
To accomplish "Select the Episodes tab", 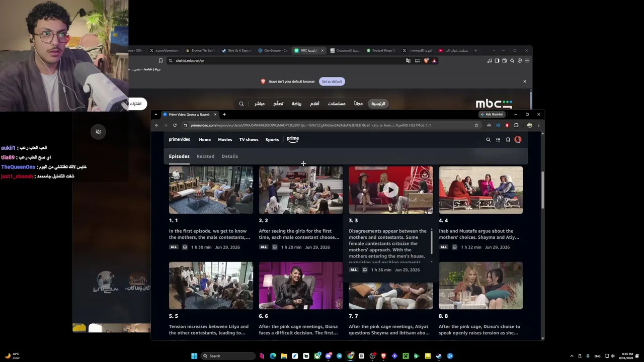I will [179, 156].
